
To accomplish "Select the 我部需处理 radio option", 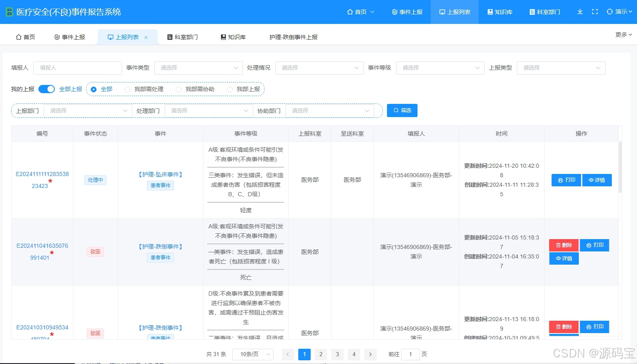I will [144, 89].
